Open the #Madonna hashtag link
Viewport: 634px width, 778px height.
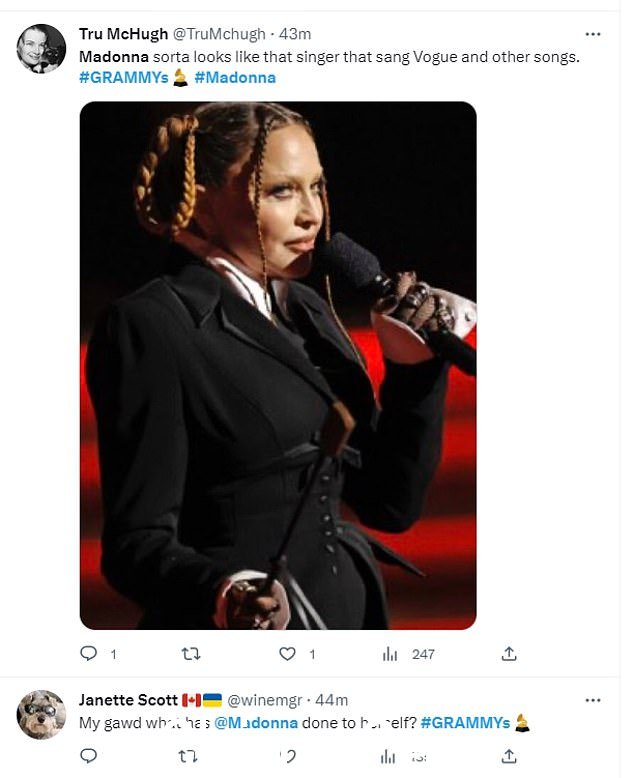235,78
